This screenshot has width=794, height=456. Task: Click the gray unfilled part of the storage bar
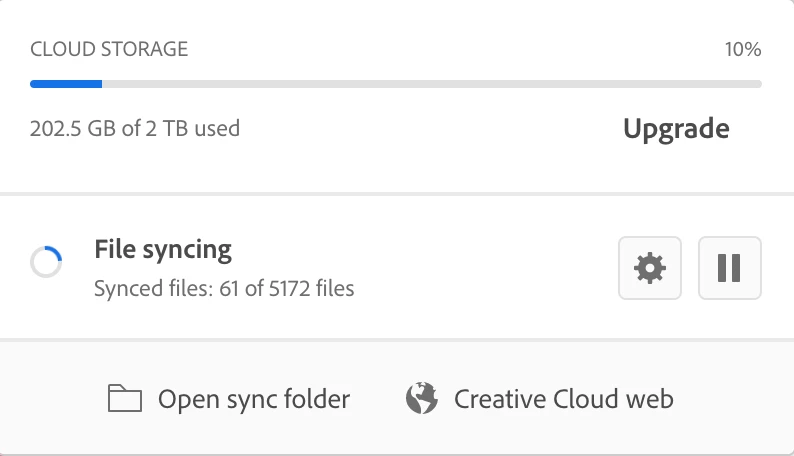point(430,84)
